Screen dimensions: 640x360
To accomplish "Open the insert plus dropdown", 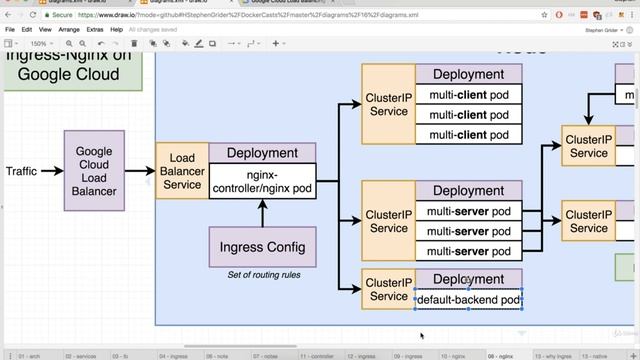I will point(279,43).
